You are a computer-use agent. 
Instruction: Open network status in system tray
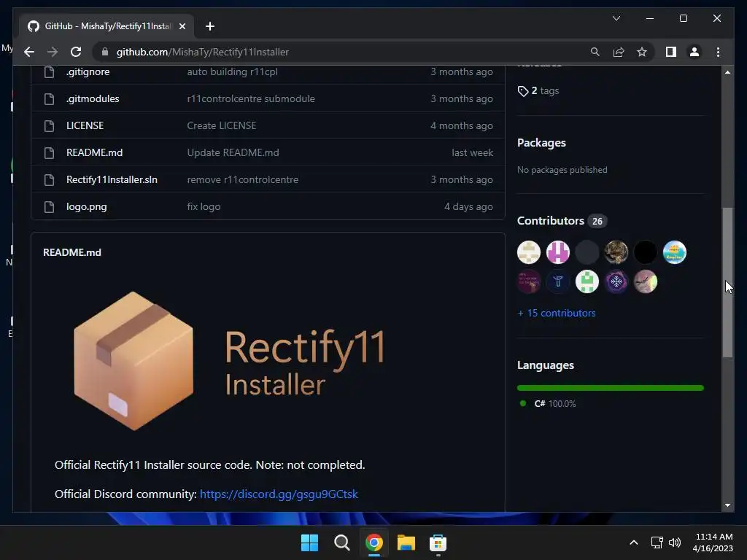[x=657, y=542]
